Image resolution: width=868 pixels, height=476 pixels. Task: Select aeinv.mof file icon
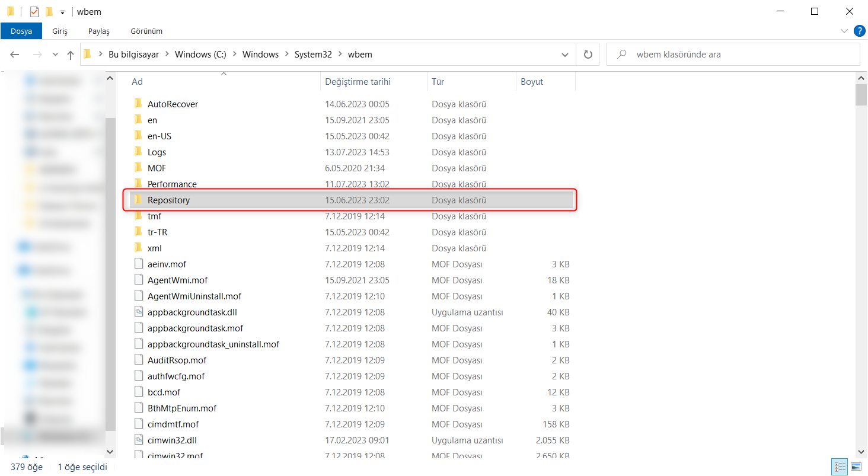click(x=138, y=264)
